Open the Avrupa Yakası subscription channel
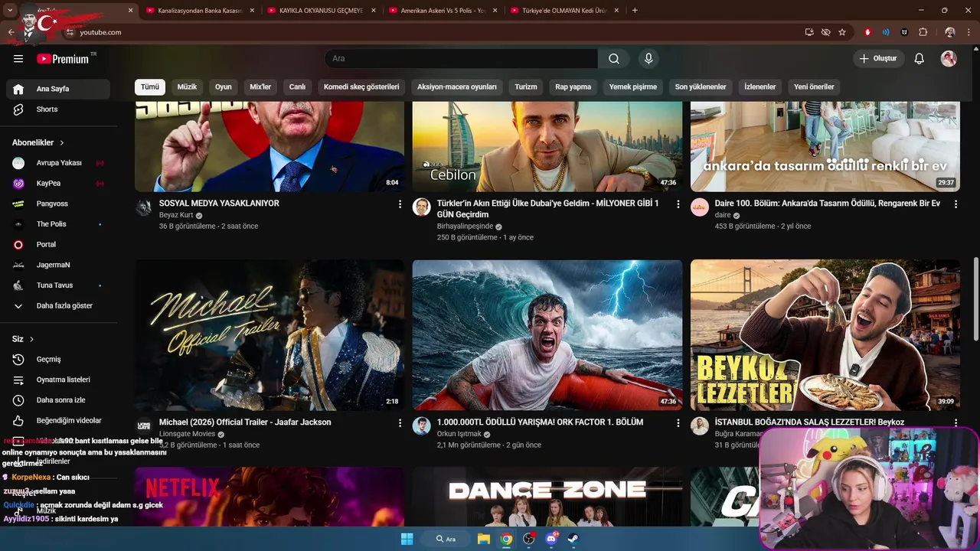980x551 pixels. (x=58, y=163)
